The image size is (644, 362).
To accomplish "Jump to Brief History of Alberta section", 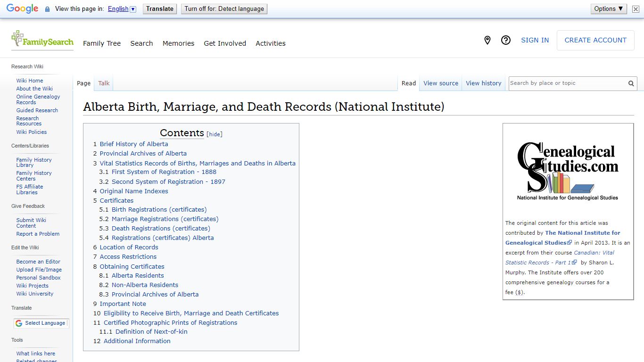I will (134, 144).
